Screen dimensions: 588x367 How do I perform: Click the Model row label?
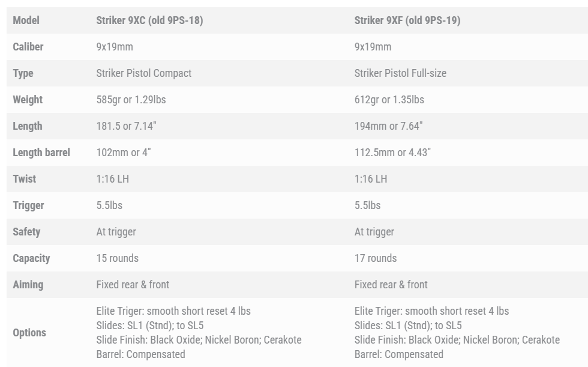pos(26,20)
